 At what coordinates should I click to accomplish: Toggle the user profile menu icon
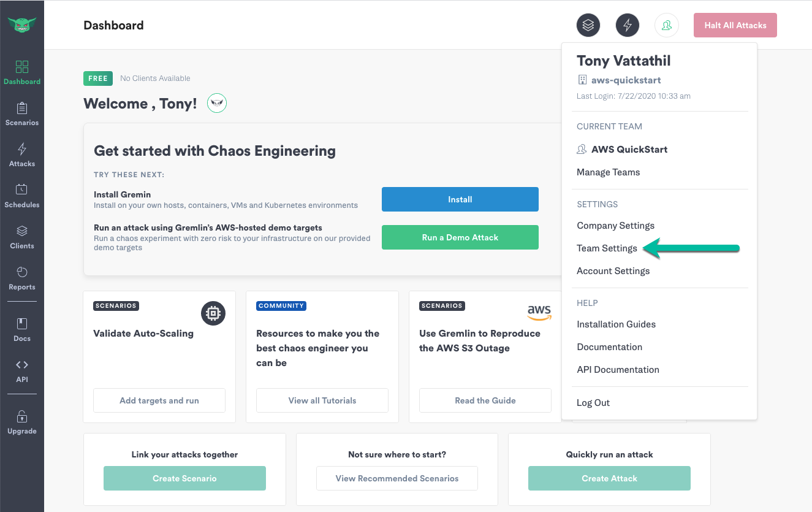click(x=667, y=25)
